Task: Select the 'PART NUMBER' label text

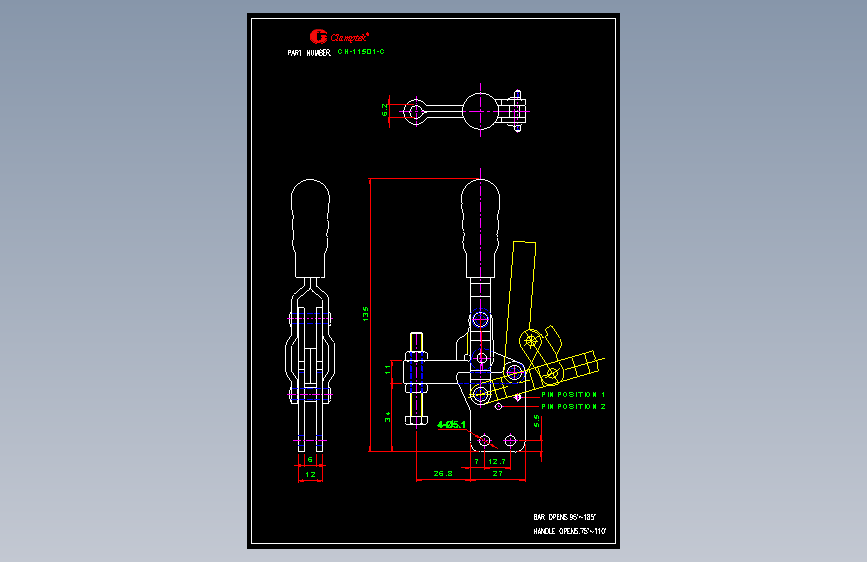Action: [309, 53]
